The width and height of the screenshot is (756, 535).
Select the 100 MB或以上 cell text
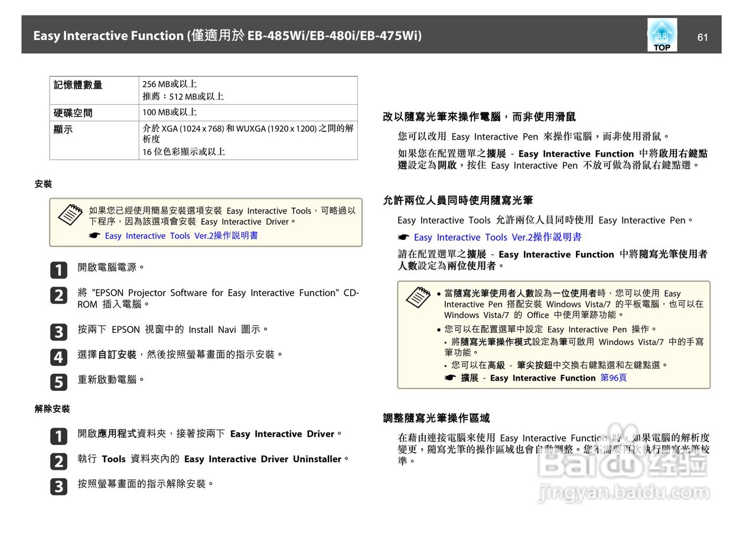click(170, 112)
